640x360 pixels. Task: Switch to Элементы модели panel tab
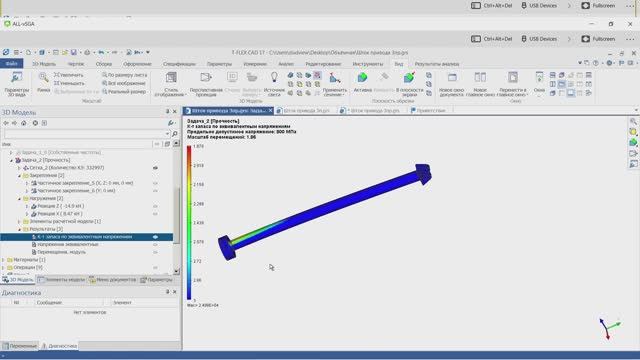(62, 280)
